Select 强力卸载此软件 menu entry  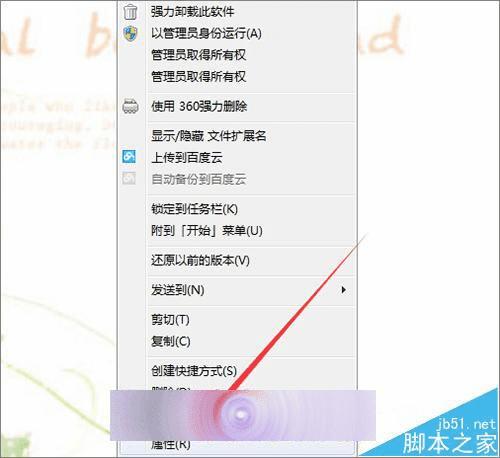click(x=237, y=12)
